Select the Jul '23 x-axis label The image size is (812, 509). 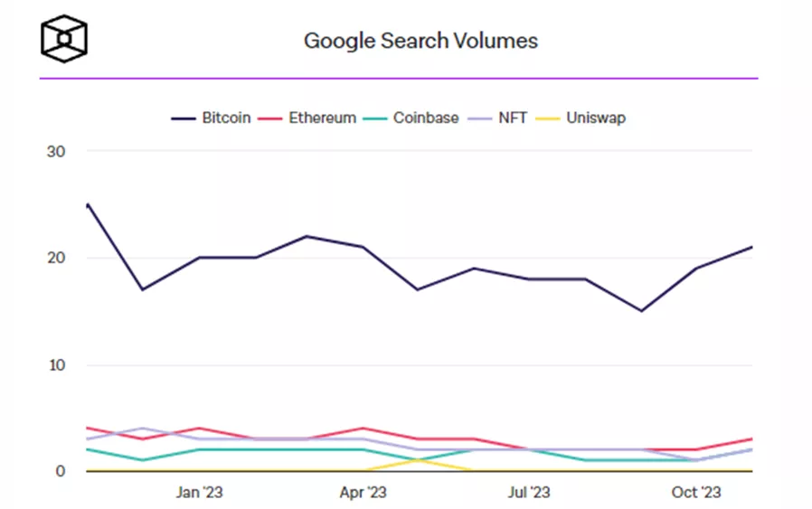tap(529, 493)
